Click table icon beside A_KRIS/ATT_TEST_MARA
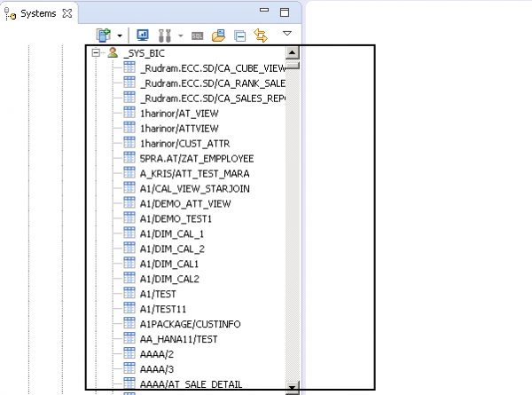Screen dimensions: 532x395 (129, 172)
